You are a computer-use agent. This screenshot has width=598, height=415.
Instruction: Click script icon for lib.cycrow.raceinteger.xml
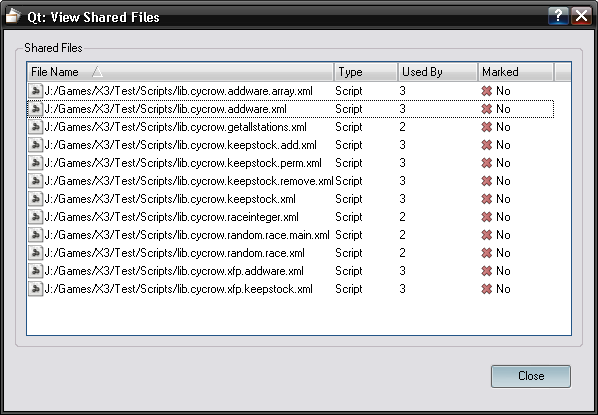[36, 217]
